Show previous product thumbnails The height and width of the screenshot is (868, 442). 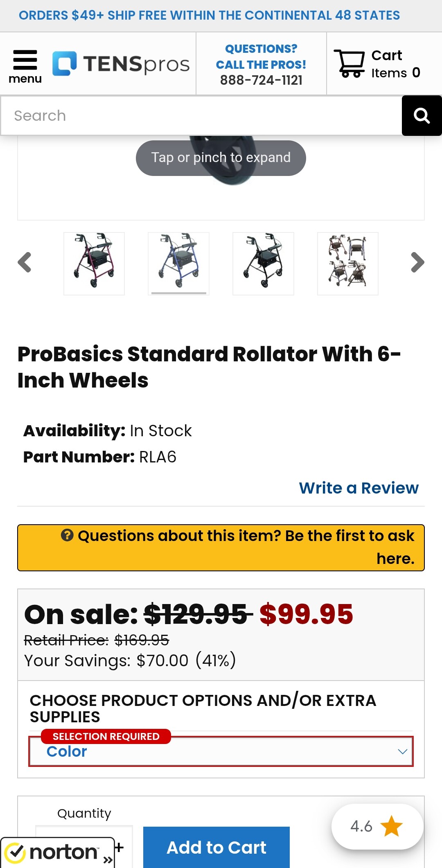[25, 262]
